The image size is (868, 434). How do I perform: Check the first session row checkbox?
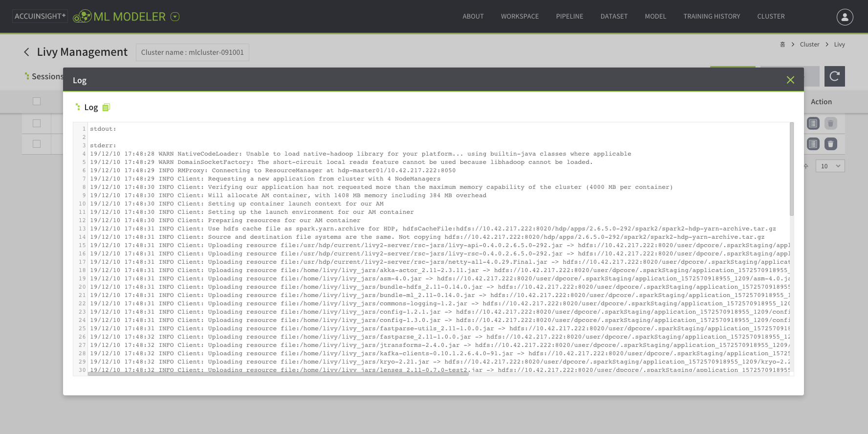click(37, 123)
